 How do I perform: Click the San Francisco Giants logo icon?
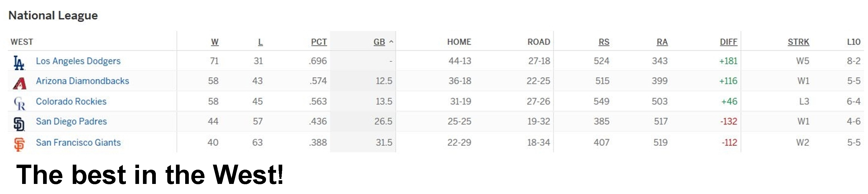tap(20, 145)
